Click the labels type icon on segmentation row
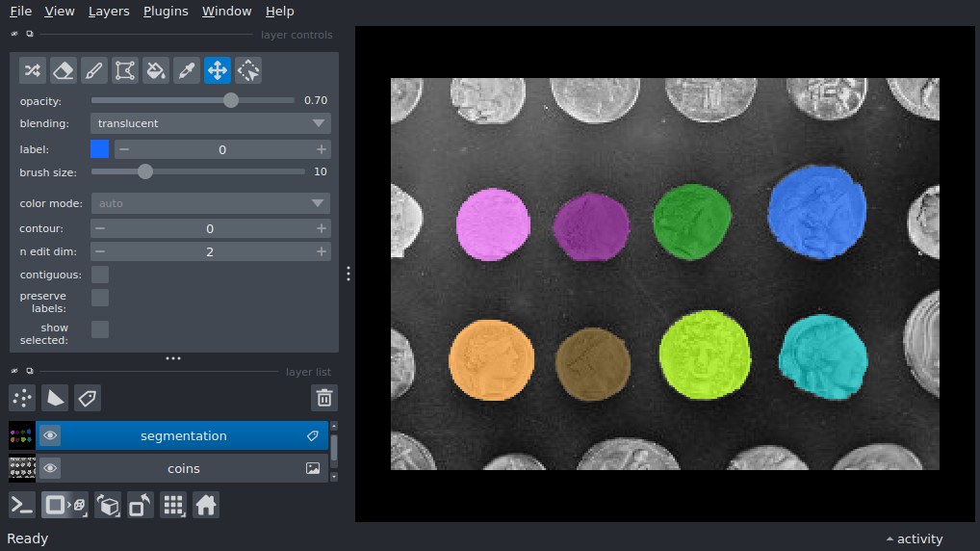The image size is (980, 551). (x=313, y=436)
